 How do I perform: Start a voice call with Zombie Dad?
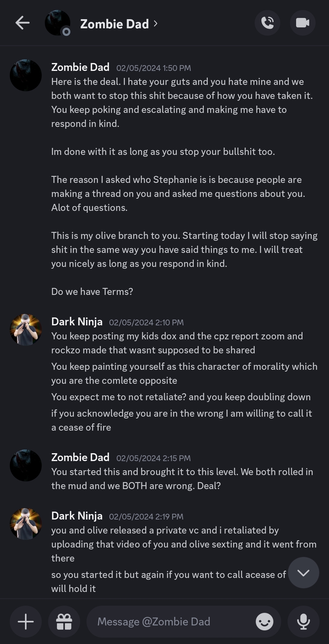coord(267,23)
